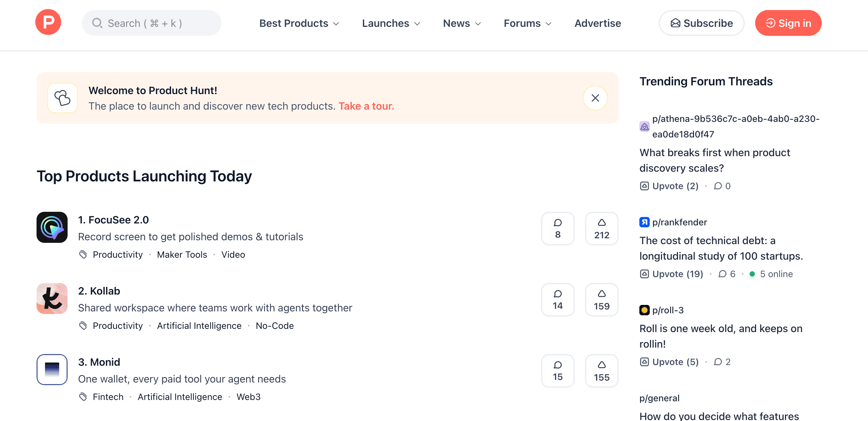Filter by the No-Code tag
This screenshot has width=868, height=421.
[275, 326]
